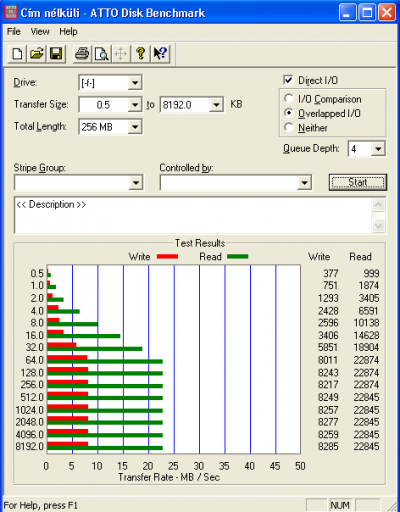Start the disk benchmark

tap(358, 182)
